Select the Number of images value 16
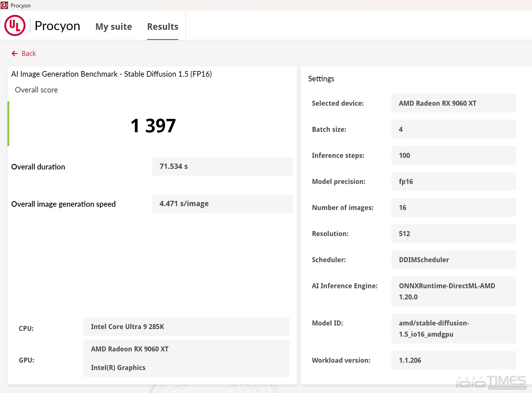 (454, 208)
